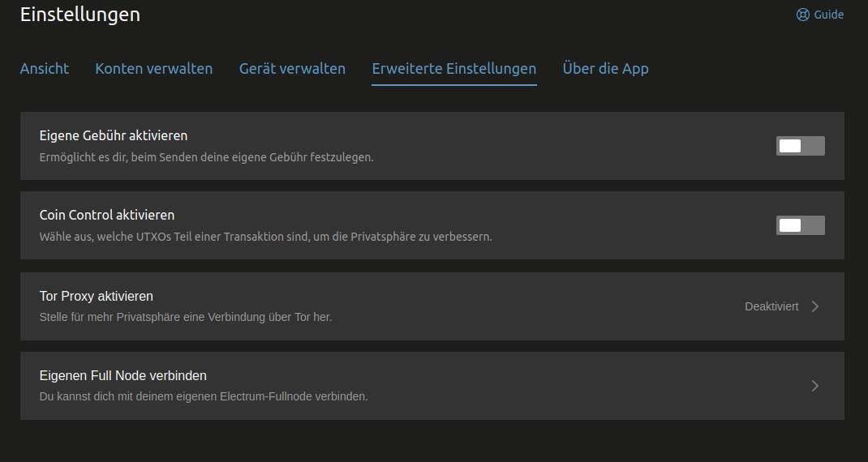The height and width of the screenshot is (462, 868).
Task: Click the UTXOs description under Coin Control
Action: 265,237
